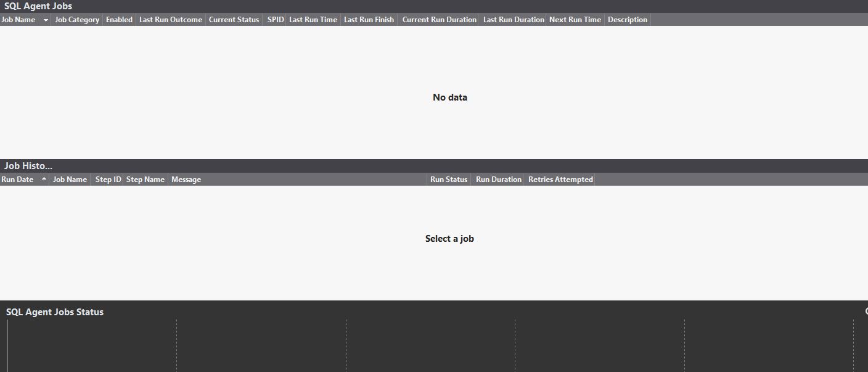868x372 pixels.
Task: Select the Enabled column header
Action: (119, 20)
